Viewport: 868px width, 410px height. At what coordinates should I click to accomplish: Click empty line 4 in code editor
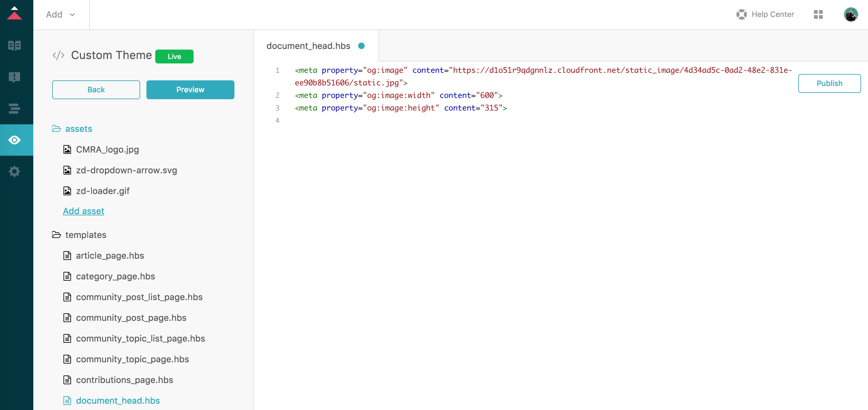404,121
